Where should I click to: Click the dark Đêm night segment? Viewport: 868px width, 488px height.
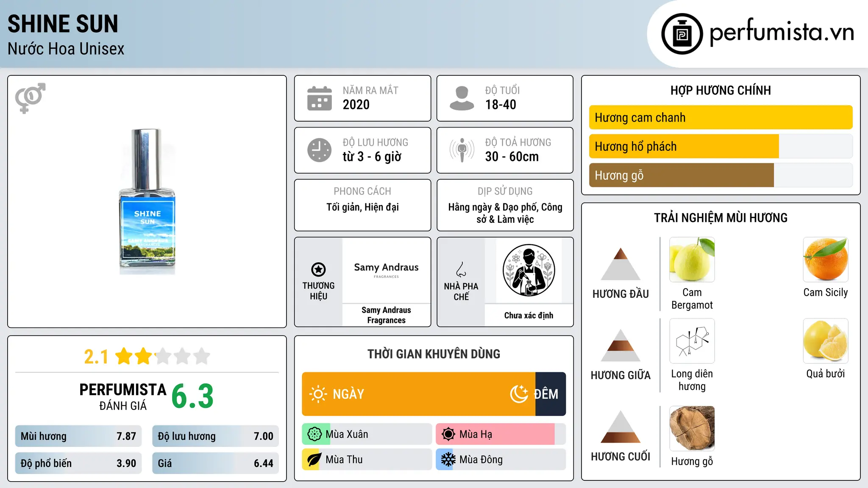point(551,394)
